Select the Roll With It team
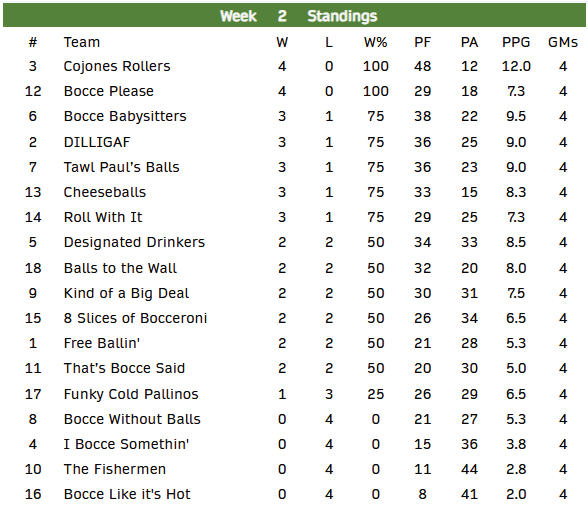The height and width of the screenshot is (517, 588). 103,217
